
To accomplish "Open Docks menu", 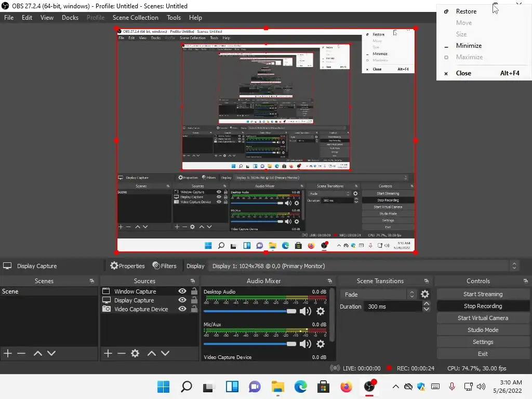I will pos(70,18).
